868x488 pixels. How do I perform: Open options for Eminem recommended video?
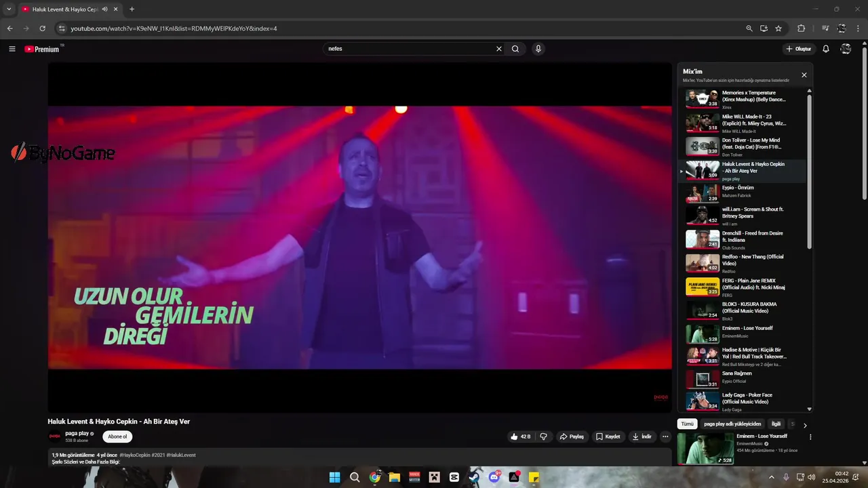tap(810, 437)
